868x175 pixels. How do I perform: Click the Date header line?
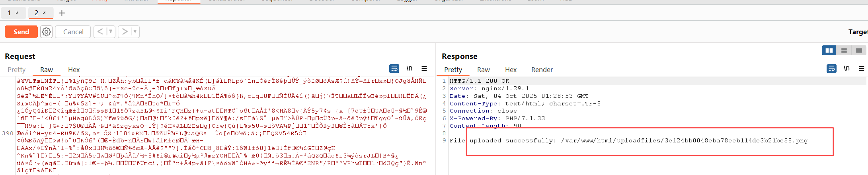tap(519, 96)
